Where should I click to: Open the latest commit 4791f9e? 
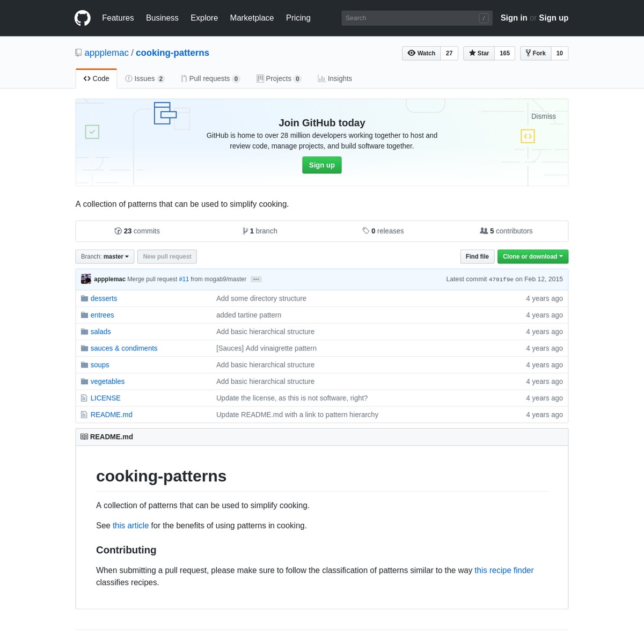pos(501,279)
